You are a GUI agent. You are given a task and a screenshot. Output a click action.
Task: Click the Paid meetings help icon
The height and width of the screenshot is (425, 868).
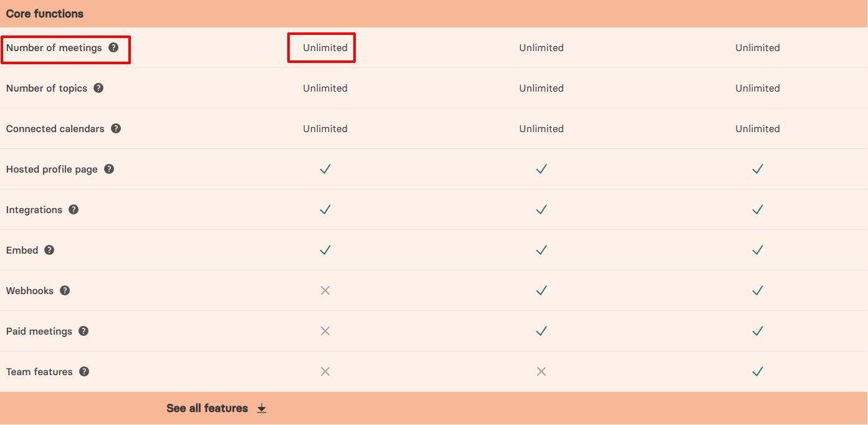pos(83,331)
